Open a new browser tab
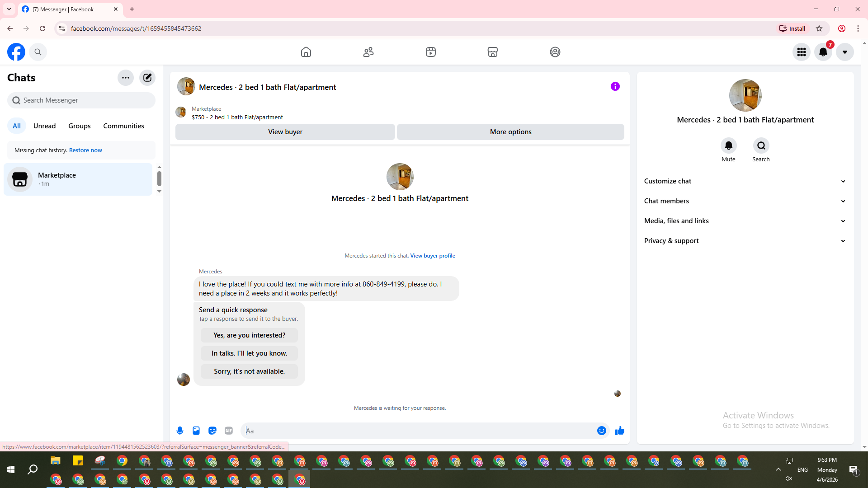 pos(132,9)
